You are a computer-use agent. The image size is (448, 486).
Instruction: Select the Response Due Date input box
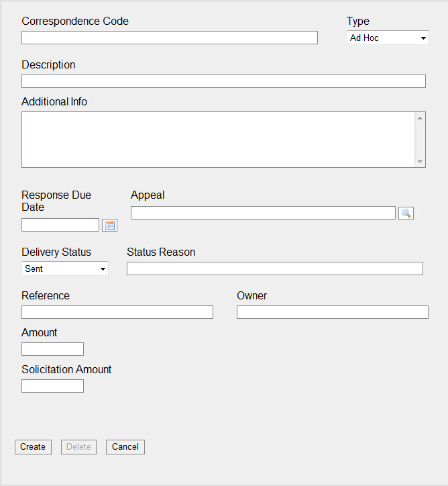tap(60, 225)
